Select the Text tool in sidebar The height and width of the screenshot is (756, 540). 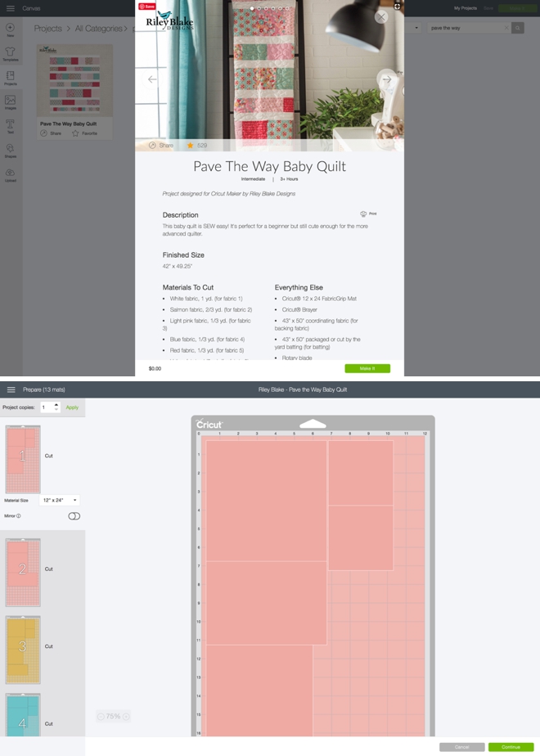[10, 126]
